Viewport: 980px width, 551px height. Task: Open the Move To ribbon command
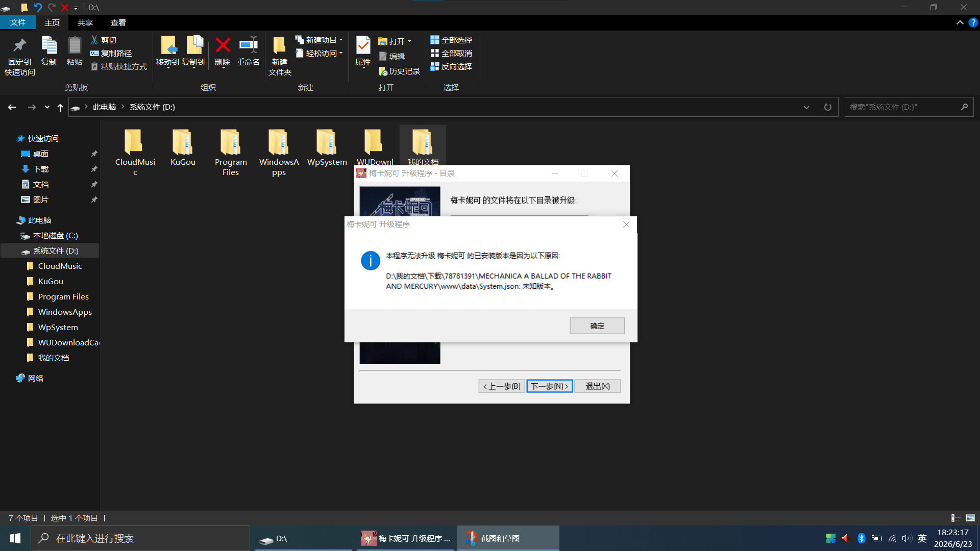pos(167,52)
